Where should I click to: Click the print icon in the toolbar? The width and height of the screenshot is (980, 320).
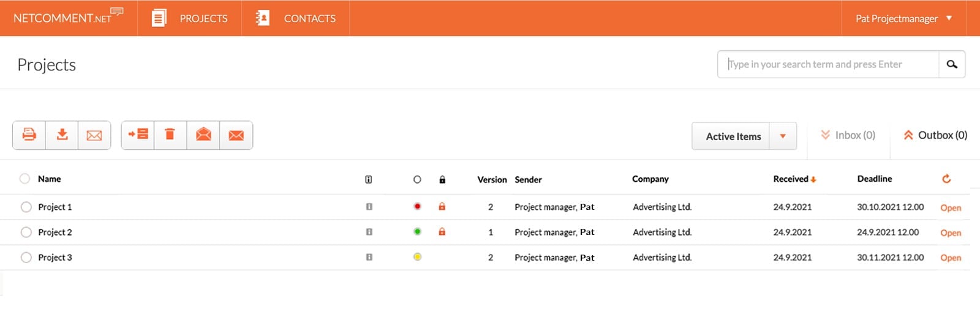click(29, 135)
